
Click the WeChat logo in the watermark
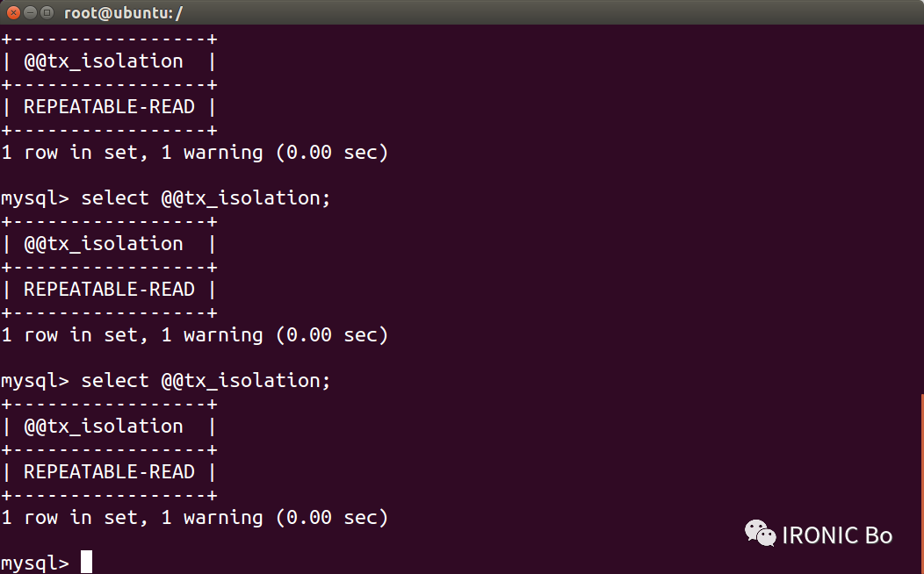coord(760,534)
